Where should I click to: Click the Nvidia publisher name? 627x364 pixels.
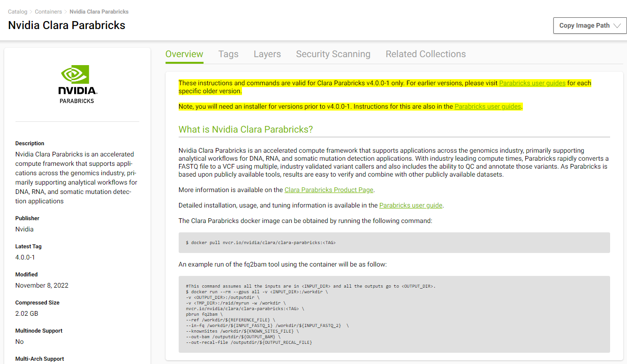[x=24, y=229]
